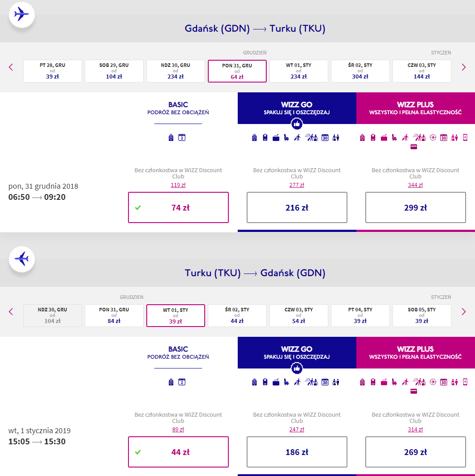Pick outbound date PT 28, GRU for 39 zł
This screenshot has height=476, width=475.
53,71
